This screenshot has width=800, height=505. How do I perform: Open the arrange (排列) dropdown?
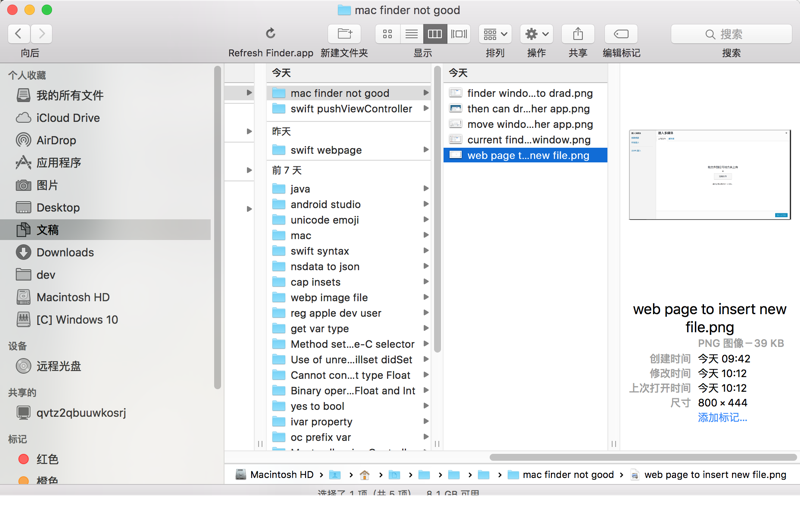coord(495,34)
